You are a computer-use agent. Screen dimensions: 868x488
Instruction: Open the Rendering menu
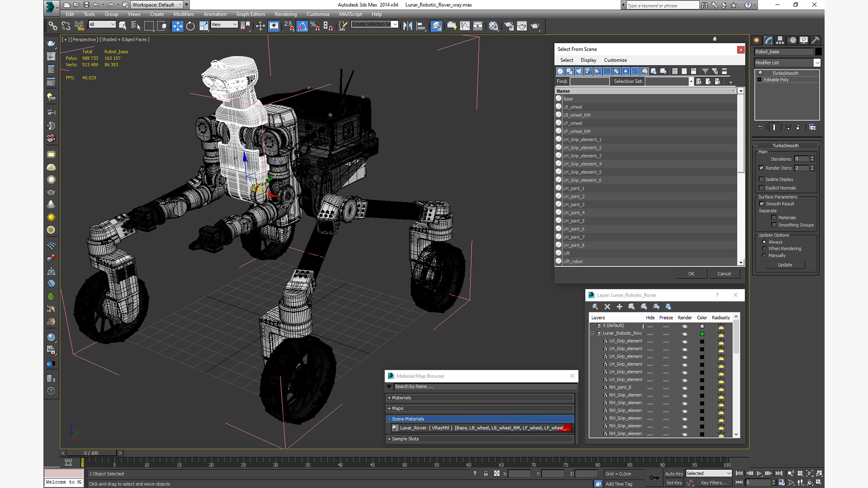[x=286, y=14]
